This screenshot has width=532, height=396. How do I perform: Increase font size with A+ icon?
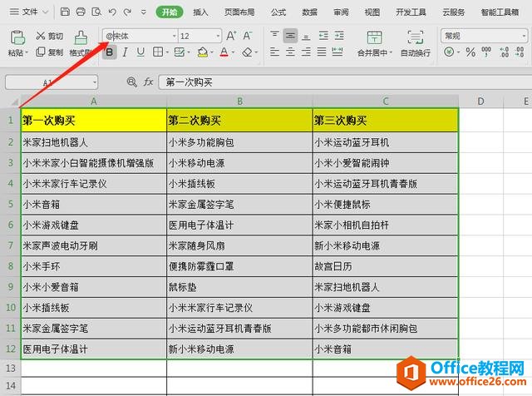point(231,35)
